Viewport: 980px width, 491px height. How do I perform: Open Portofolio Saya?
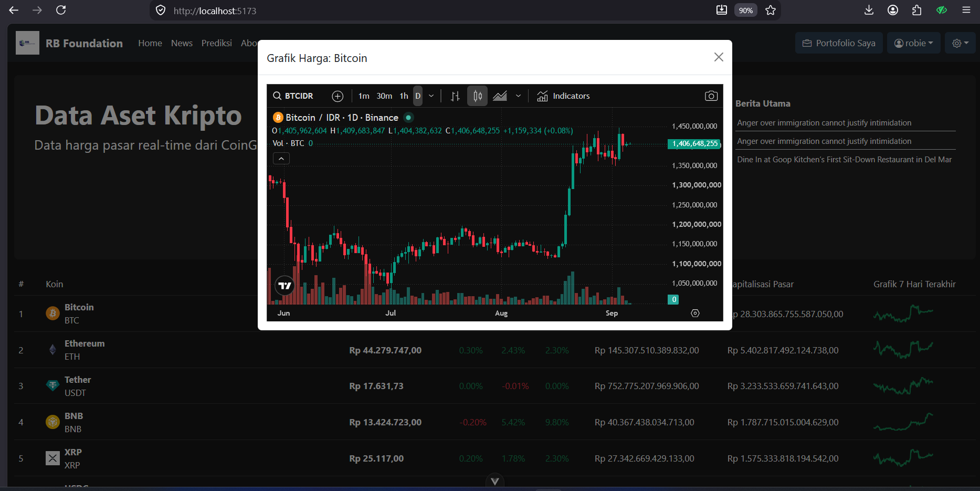839,43
